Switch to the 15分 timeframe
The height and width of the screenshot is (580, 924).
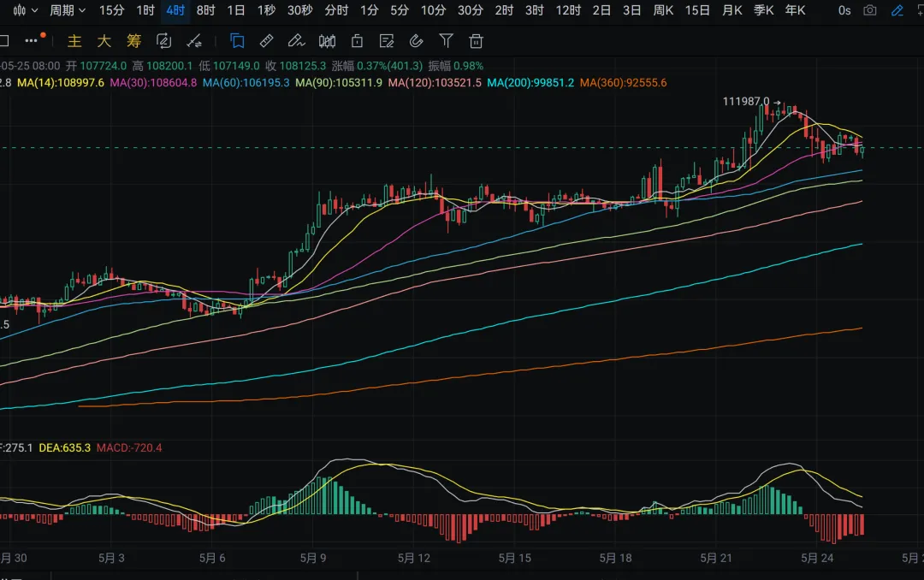111,10
